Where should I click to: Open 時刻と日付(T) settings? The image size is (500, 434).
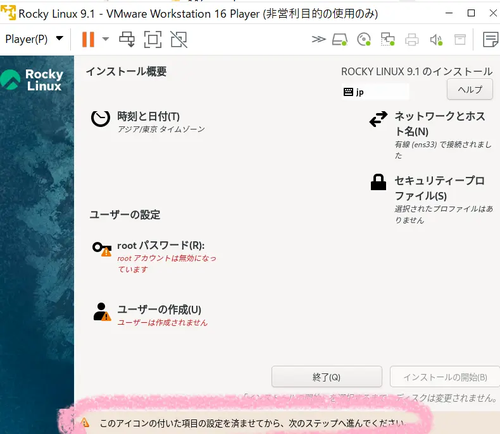click(x=148, y=116)
